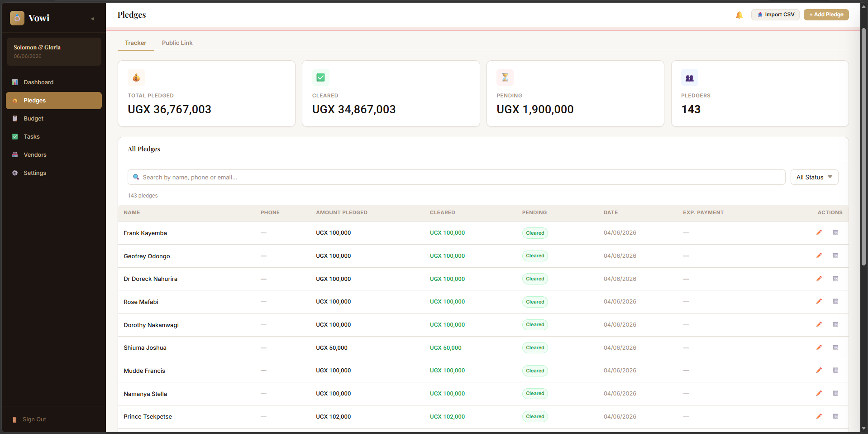The image size is (868, 434).
Task: Click the people icon on Pledgers card
Action: point(690,77)
